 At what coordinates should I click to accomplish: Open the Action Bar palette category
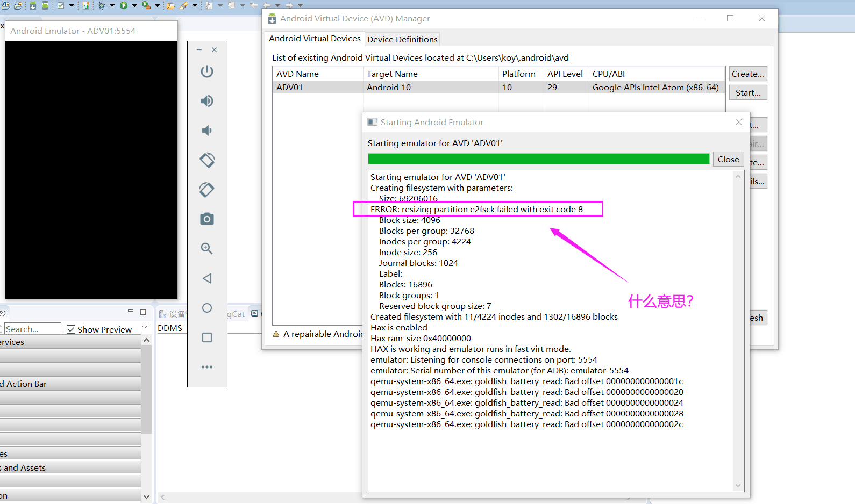tap(70, 384)
